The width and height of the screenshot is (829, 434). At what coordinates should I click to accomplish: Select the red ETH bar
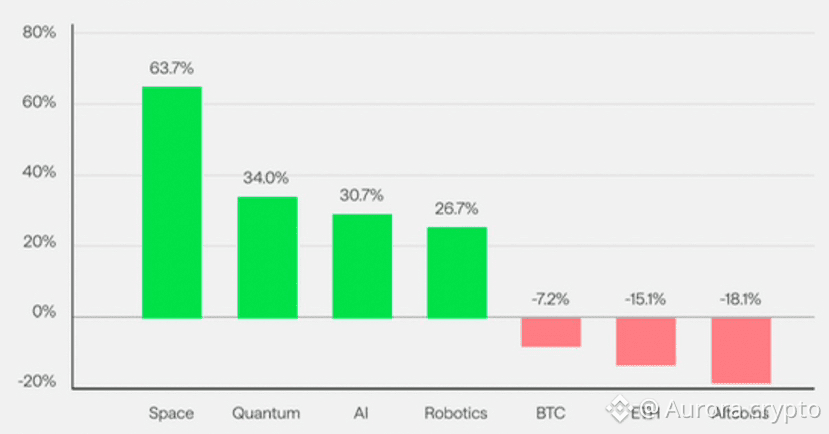646,341
